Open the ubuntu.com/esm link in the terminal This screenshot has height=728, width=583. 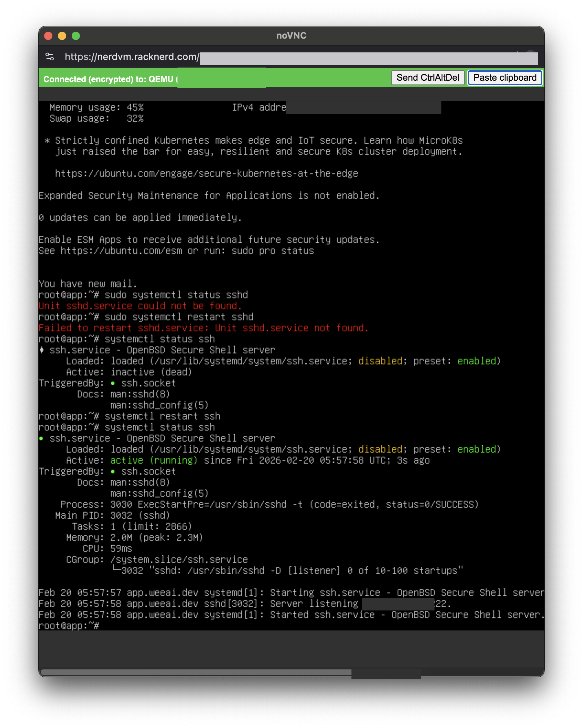click(121, 251)
